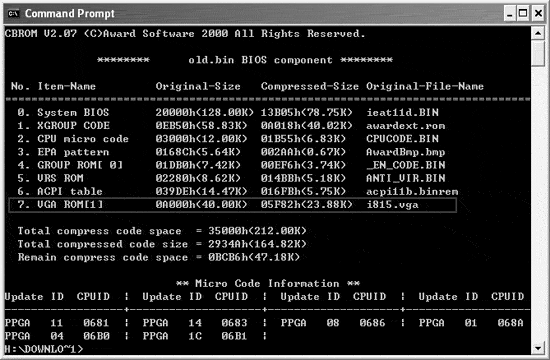Screen dimensions: 550x360
Task: Click the 20000h(128.00K) original size value
Action: (x=204, y=113)
